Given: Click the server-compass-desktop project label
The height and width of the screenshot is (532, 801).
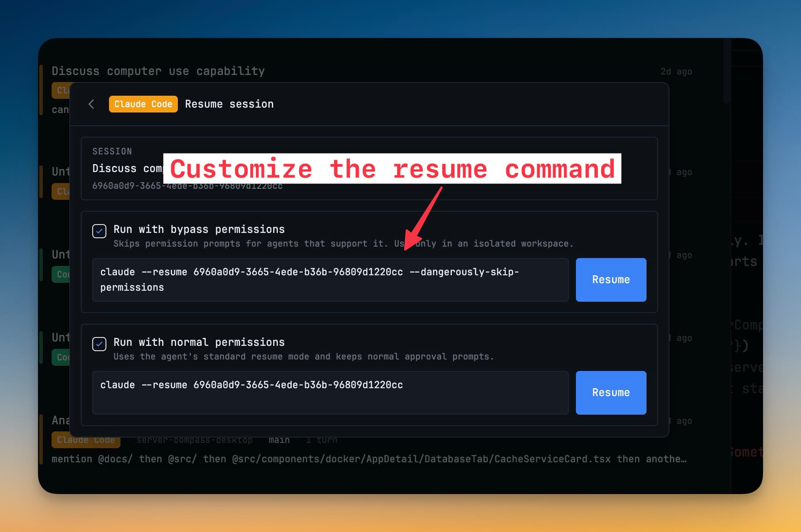Looking at the screenshot, I should (x=195, y=440).
